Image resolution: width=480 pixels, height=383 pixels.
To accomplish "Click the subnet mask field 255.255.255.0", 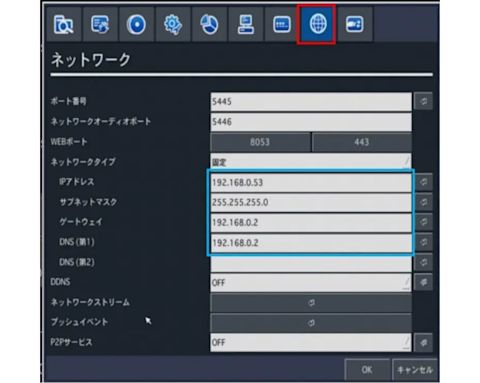I will (311, 202).
